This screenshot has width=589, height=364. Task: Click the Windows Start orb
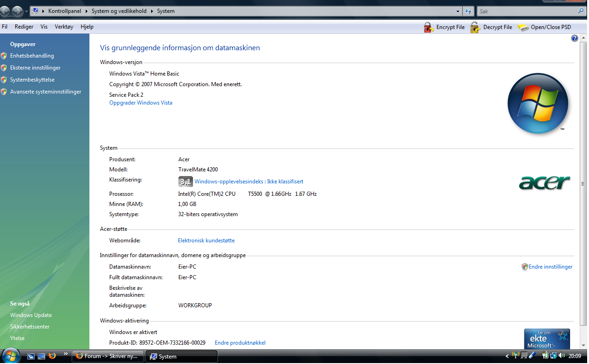tap(10, 356)
